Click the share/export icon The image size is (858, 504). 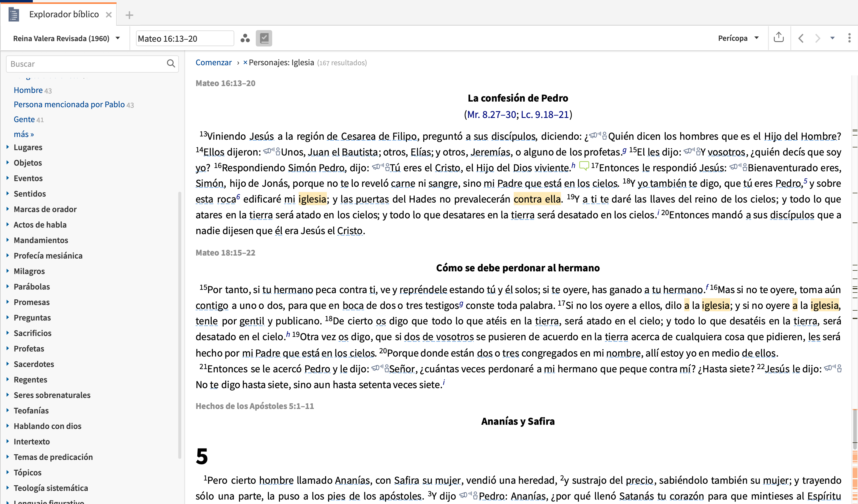[779, 38]
